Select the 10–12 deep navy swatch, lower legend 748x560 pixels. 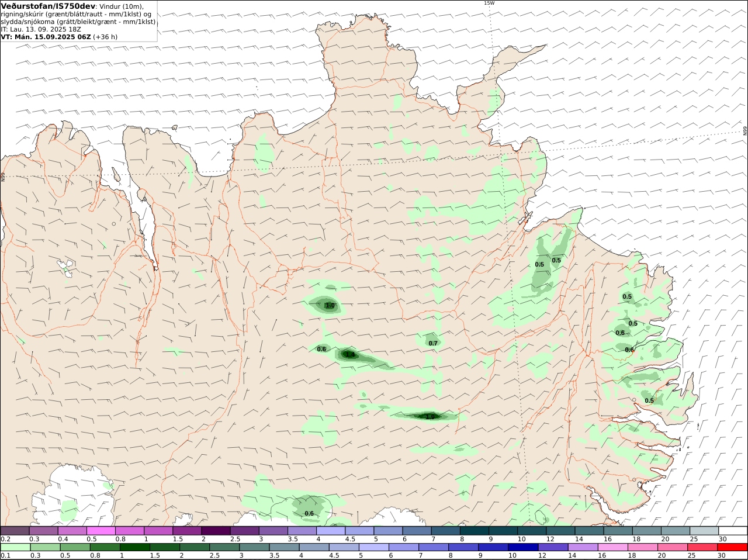point(522,547)
